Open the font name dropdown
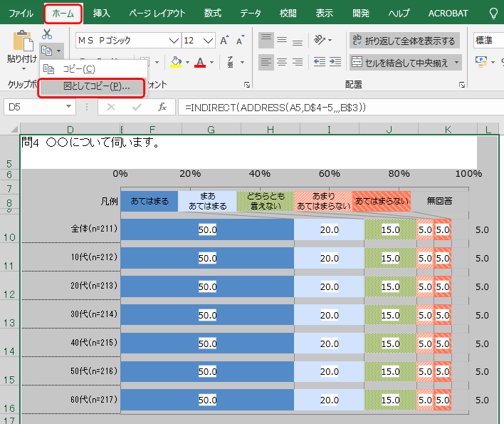The height and width of the screenshot is (424, 504). point(174,41)
